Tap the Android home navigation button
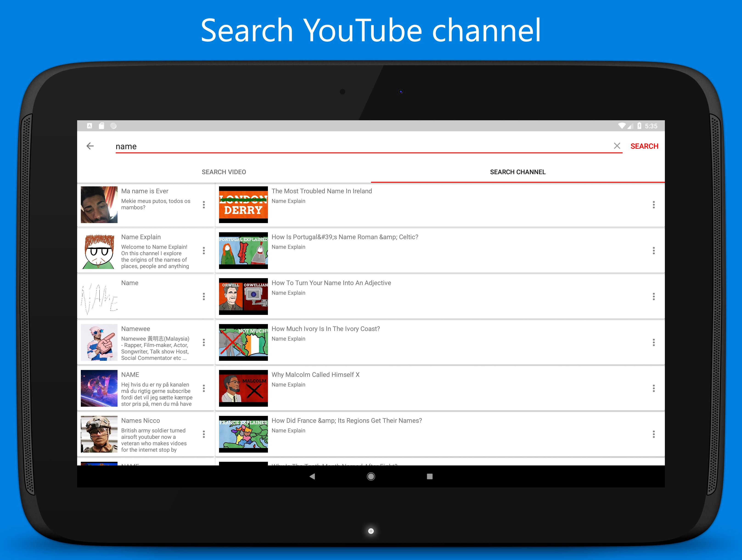Image resolution: width=742 pixels, height=560 pixels. 371,476
